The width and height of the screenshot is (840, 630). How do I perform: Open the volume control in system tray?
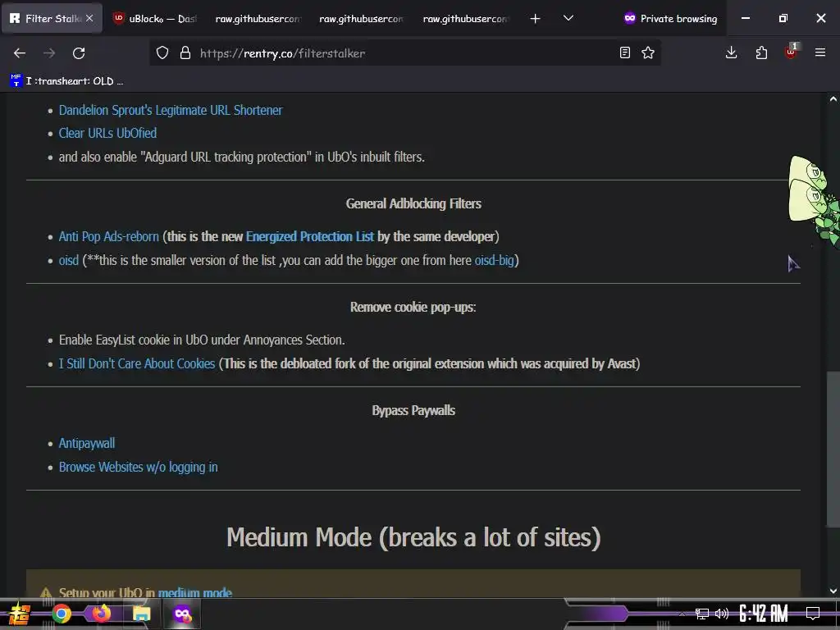(x=722, y=614)
